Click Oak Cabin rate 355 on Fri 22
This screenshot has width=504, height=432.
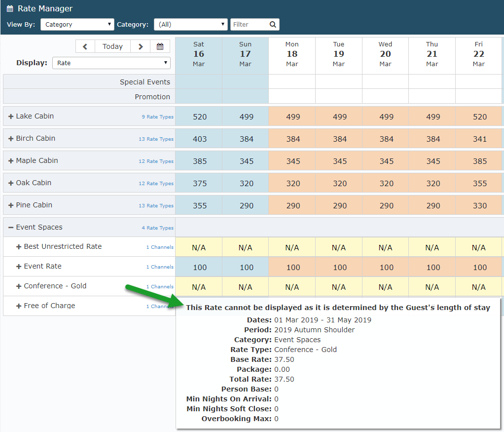478,183
